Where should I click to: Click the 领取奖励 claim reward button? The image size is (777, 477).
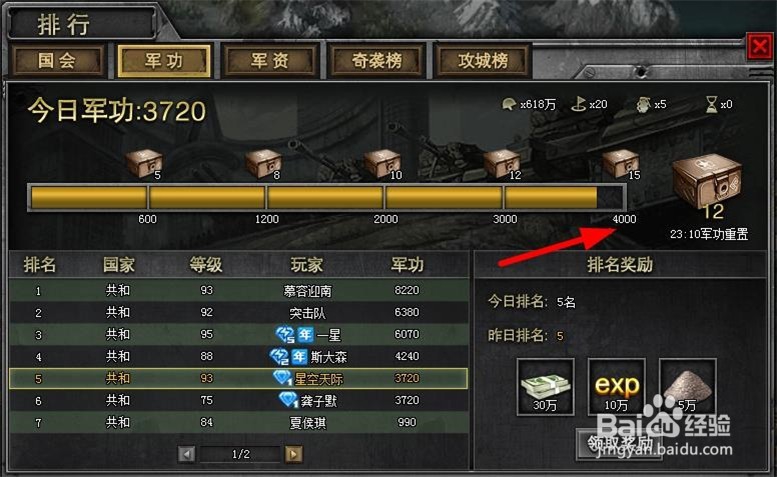619,444
